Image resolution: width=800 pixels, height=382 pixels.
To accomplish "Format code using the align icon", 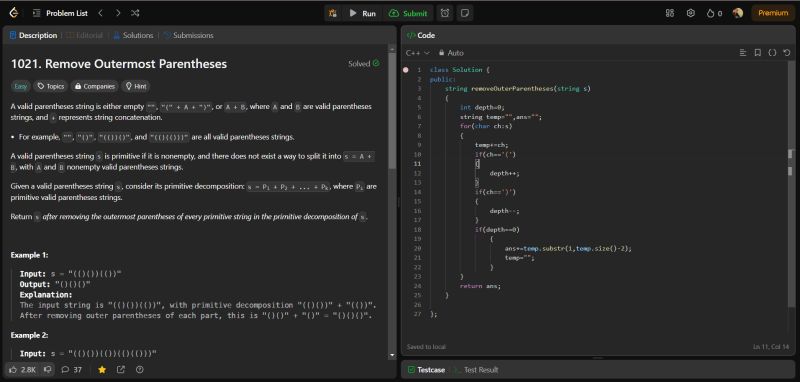I will coord(743,53).
